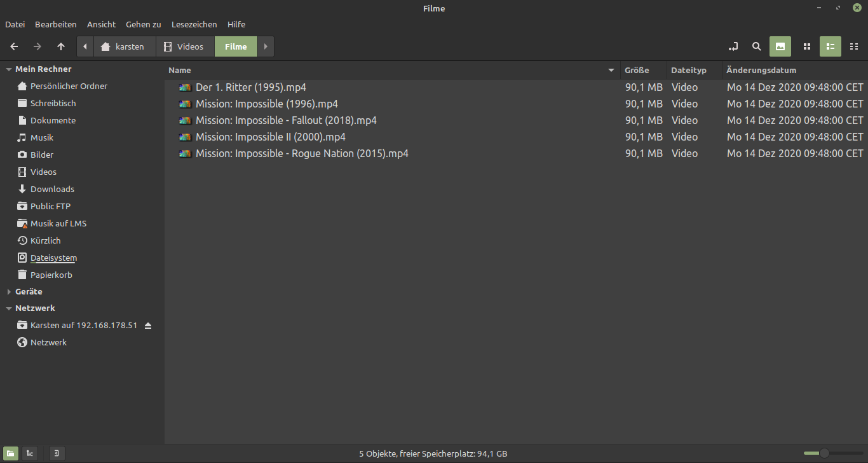The image size is (868, 463).
Task: Click the video icon of Mission: Impossible II
Action: tap(186, 137)
